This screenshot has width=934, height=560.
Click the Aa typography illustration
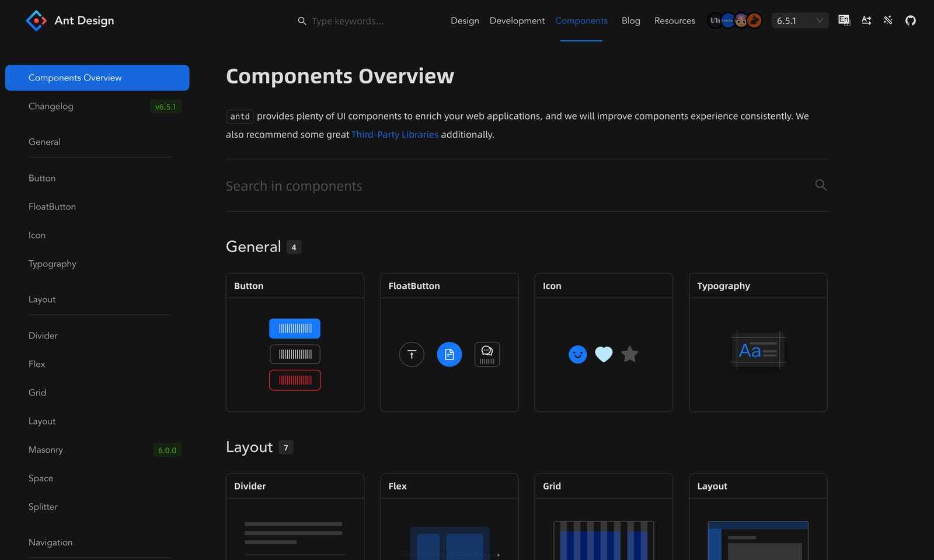(758, 351)
